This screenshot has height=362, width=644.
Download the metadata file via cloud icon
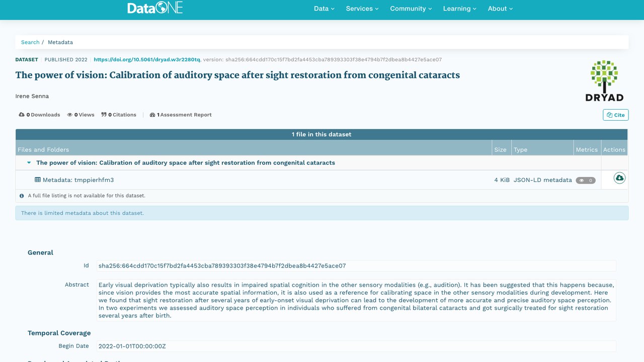[x=619, y=178]
